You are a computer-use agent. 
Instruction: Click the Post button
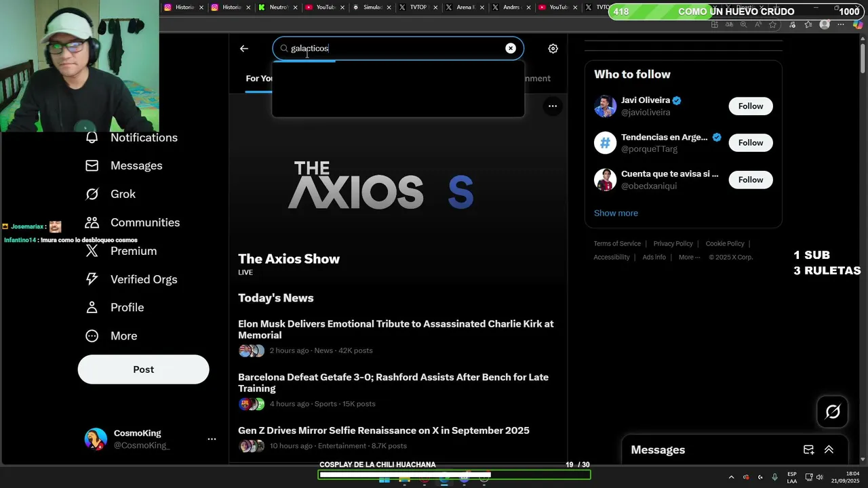pyautogui.click(x=143, y=369)
